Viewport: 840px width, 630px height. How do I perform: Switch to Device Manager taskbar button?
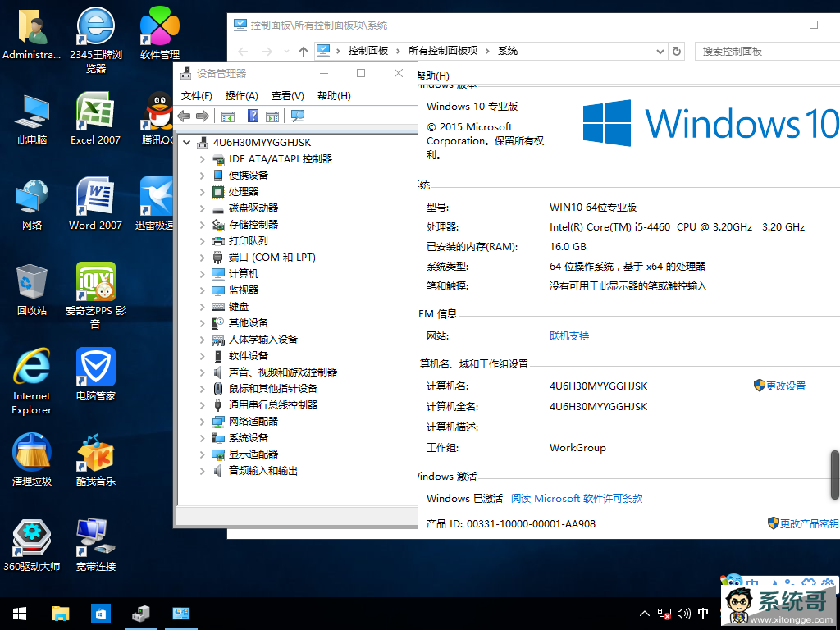(x=141, y=614)
